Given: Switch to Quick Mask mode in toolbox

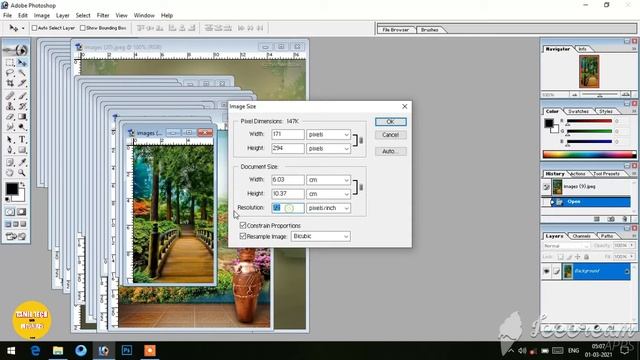Looking at the screenshot, I should [21, 212].
